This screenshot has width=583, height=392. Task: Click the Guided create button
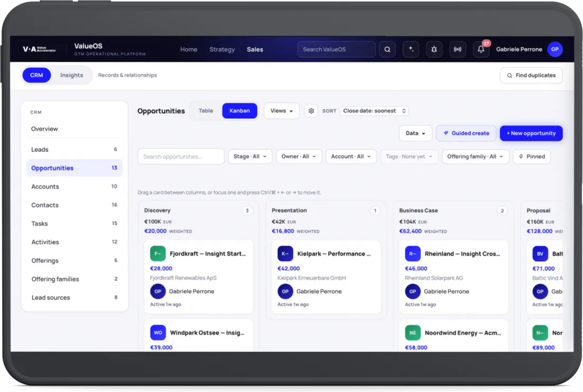point(466,133)
